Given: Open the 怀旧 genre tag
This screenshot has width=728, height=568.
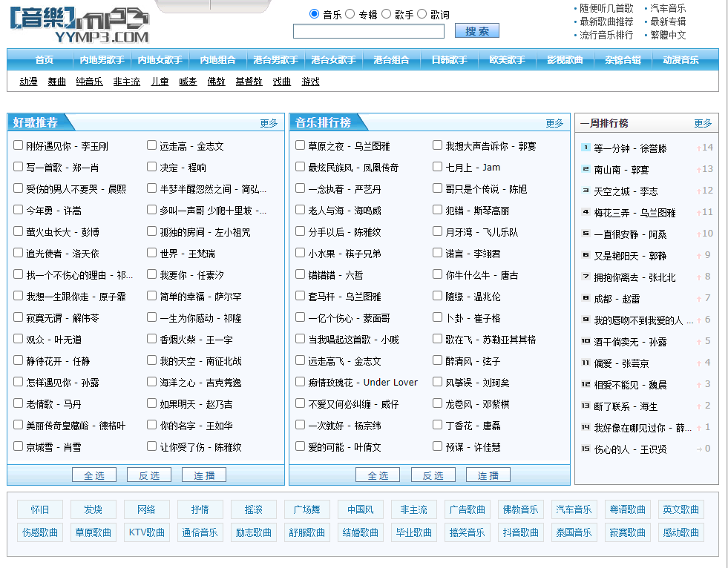Looking at the screenshot, I should pyautogui.click(x=40, y=509).
